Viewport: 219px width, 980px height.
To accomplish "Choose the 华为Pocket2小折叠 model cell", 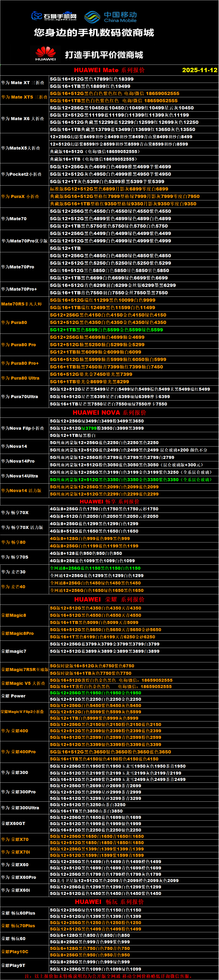I will point(22,174).
